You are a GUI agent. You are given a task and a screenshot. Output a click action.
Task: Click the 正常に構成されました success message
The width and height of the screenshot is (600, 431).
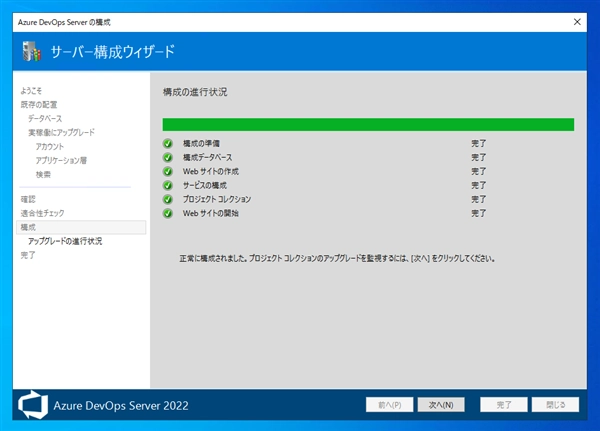pyautogui.click(x=337, y=259)
